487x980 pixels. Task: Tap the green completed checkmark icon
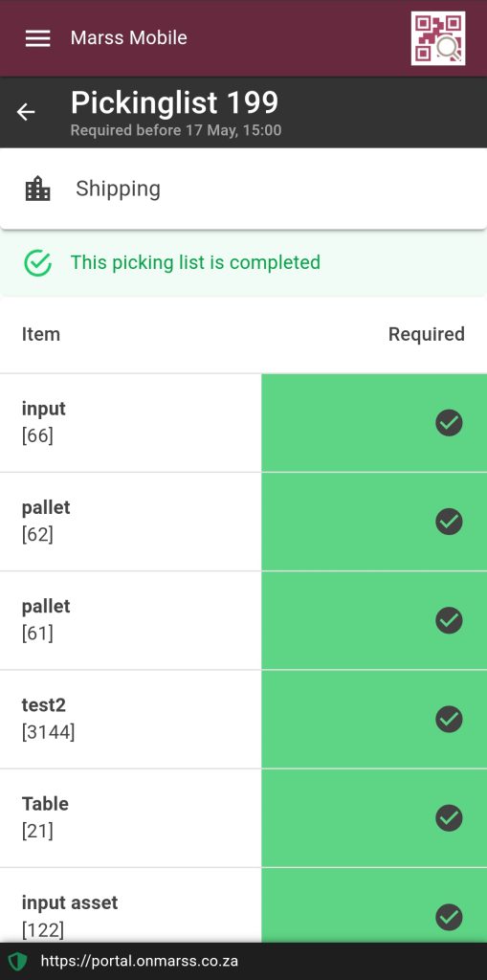click(37, 262)
